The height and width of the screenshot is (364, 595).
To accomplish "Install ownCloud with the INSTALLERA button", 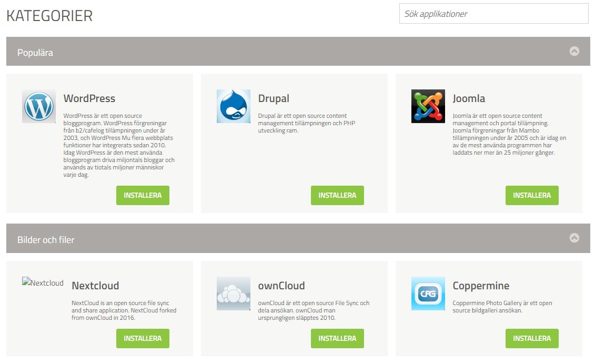I will click(x=337, y=339).
